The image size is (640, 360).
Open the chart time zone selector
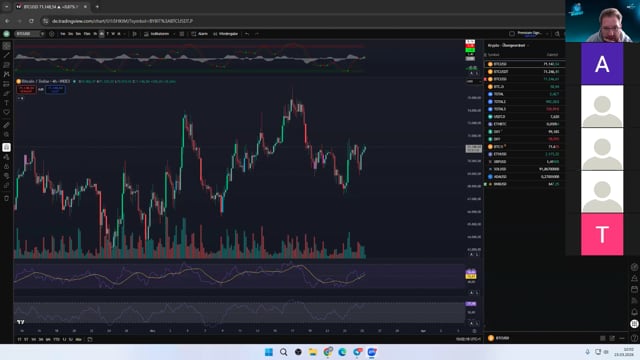click(x=468, y=339)
